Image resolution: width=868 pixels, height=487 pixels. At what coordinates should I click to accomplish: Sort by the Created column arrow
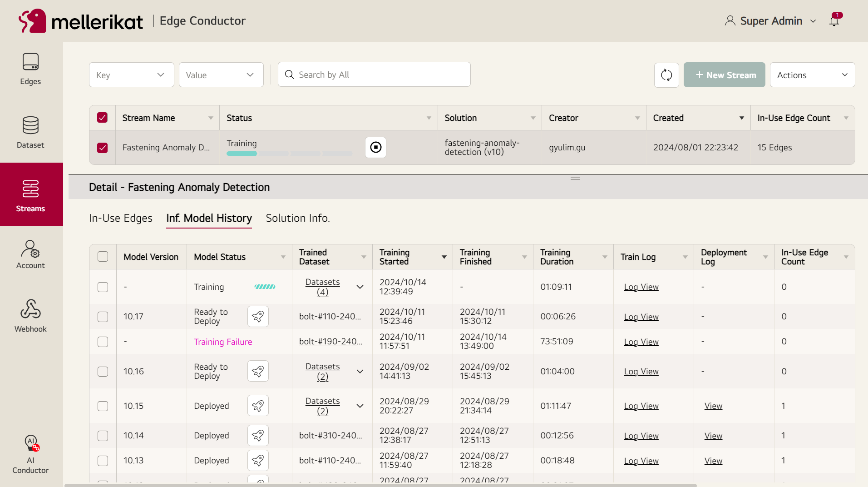[x=741, y=118]
